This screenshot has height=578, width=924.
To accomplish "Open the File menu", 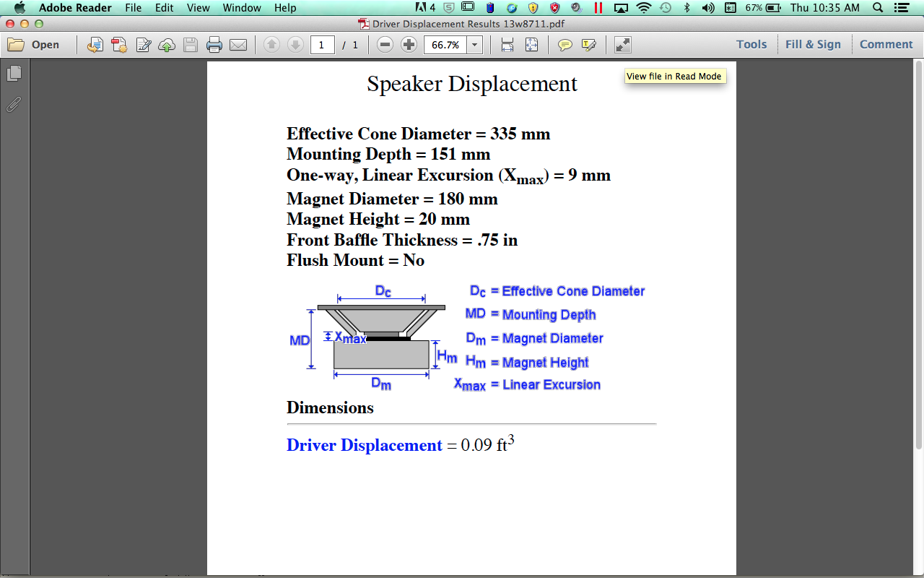I will pyautogui.click(x=134, y=8).
